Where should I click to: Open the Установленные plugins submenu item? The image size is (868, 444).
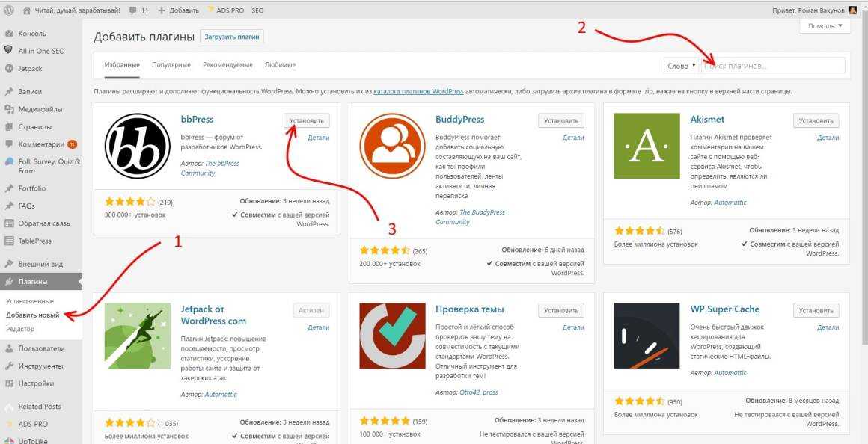[x=30, y=301]
